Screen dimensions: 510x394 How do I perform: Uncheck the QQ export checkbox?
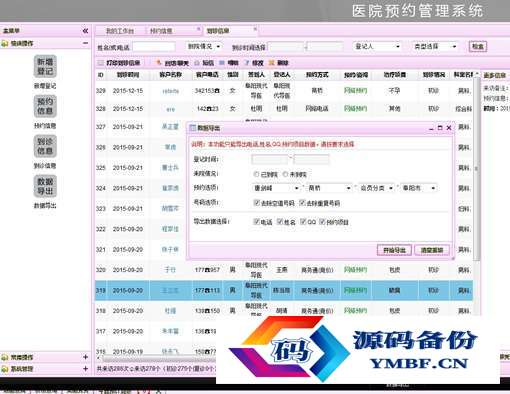[x=303, y=221]
